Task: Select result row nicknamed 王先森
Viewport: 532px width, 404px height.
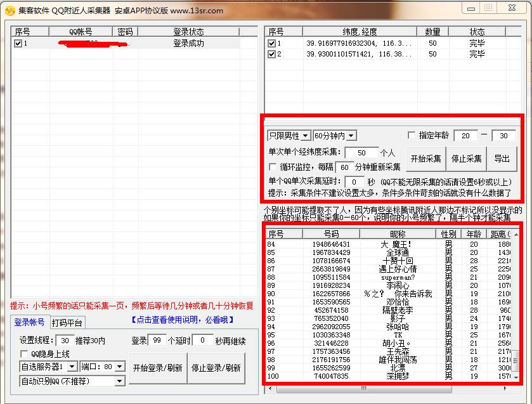Action: pos(389,351)
